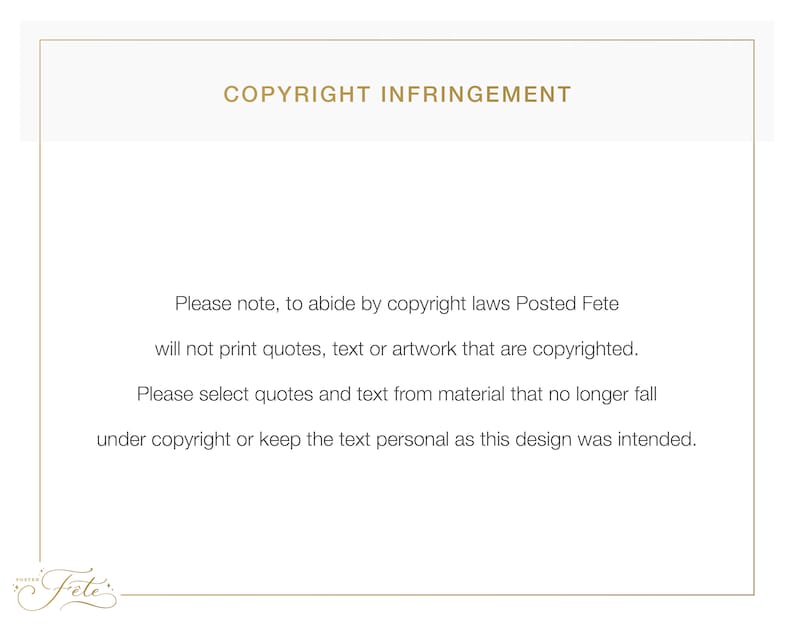Click the word 'quotes,' in the second line
The width and height of the screenshot is (794, 635).
tap(294, 349)
